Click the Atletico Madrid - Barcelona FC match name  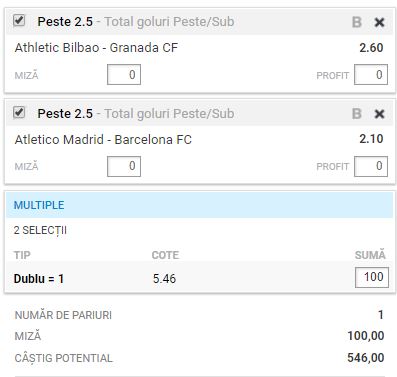pos(103,139)
